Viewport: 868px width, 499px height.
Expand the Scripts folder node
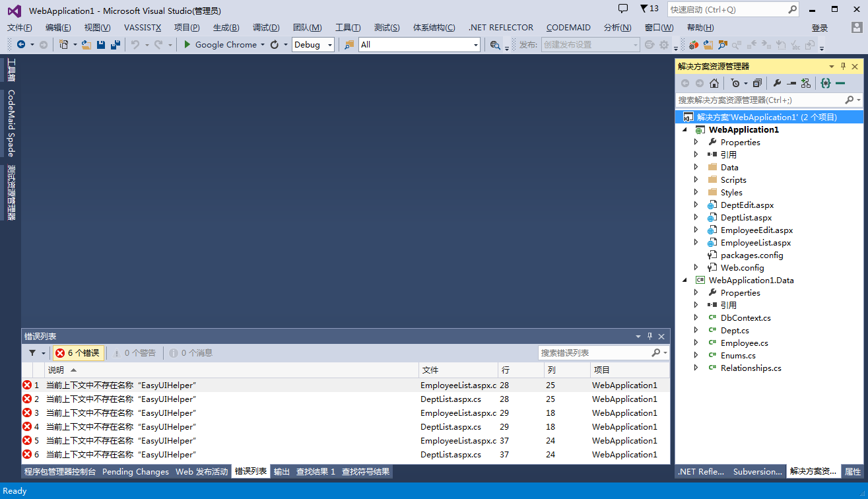[x=696, y=180]
